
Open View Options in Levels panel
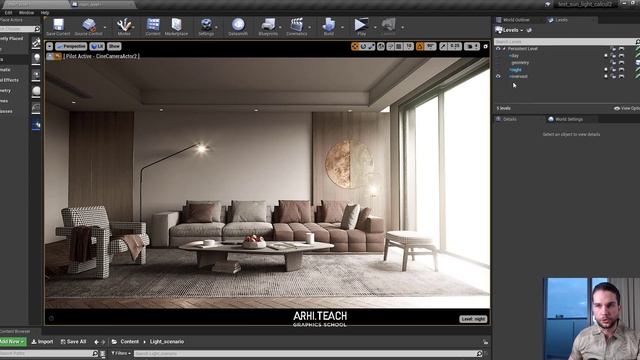click(x=627, y=109)
